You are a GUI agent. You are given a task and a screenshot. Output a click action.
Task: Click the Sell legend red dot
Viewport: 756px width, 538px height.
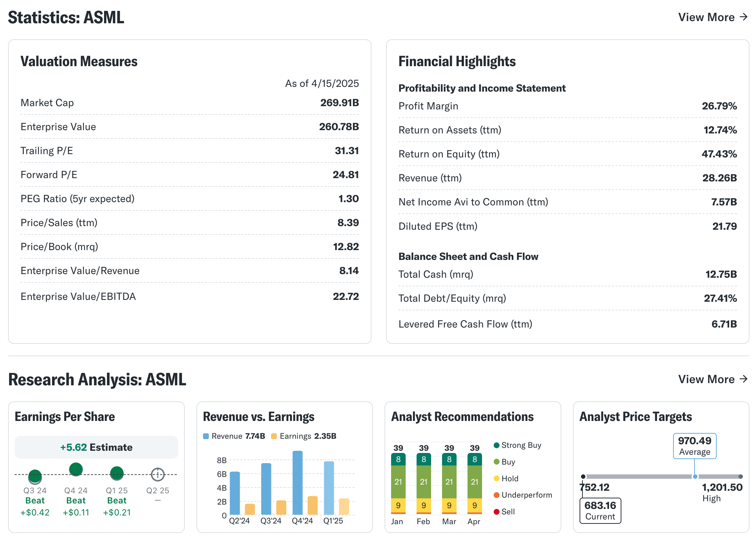(496, 512)
